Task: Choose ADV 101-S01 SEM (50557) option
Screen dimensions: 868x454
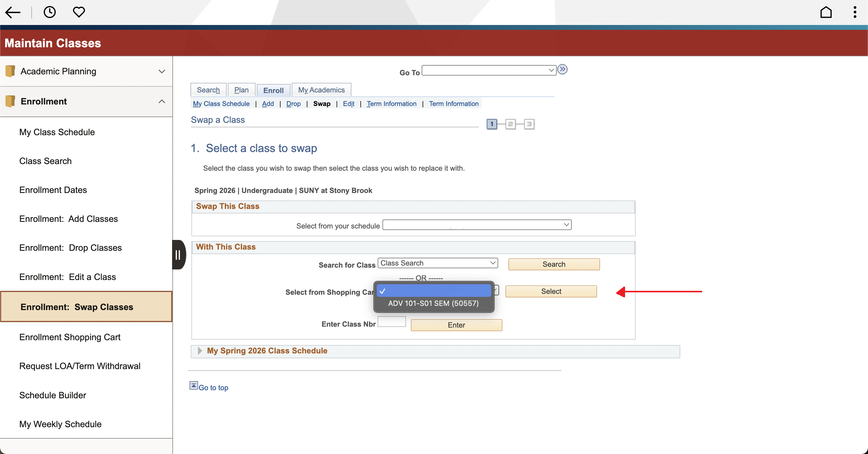Action: coord(433,303)
